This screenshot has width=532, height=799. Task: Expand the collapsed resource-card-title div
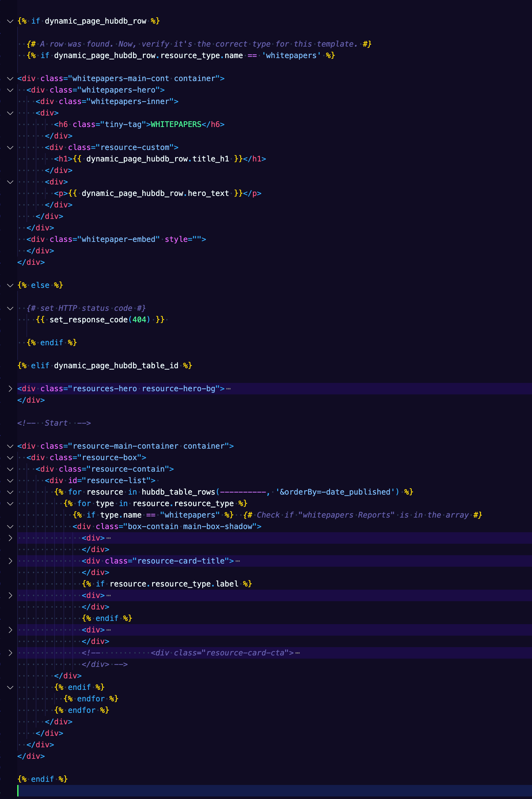(10, 561)
